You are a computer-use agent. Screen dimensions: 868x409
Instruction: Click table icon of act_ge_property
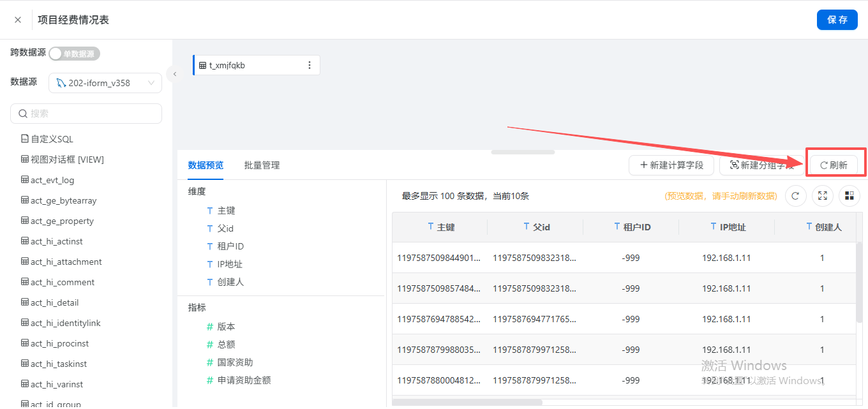tap(25, 221)
